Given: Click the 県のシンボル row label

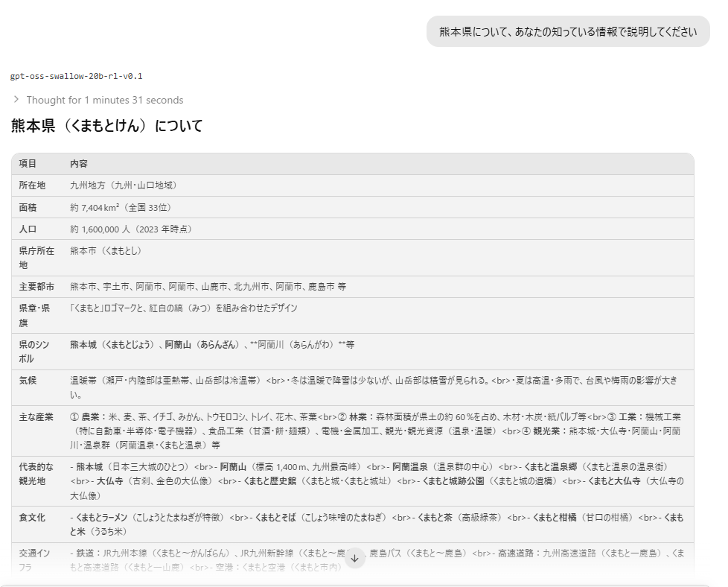Looking at the screenshot, I should [x=36, y=351].
